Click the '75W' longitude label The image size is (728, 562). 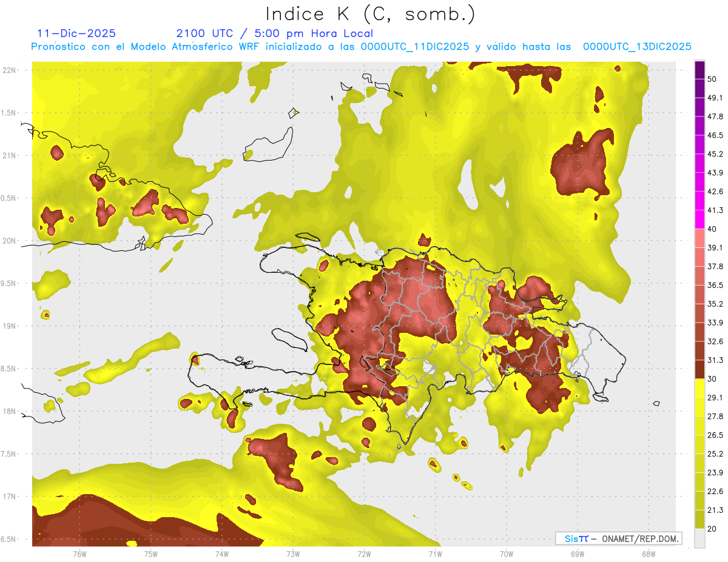[151, 554]
